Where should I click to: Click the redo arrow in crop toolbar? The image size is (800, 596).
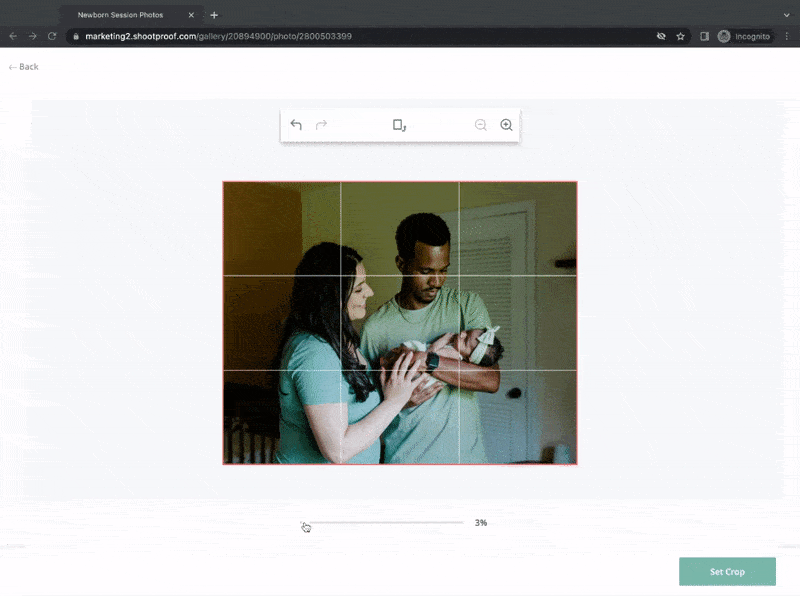pyautogui.click(x=321, y=125)
